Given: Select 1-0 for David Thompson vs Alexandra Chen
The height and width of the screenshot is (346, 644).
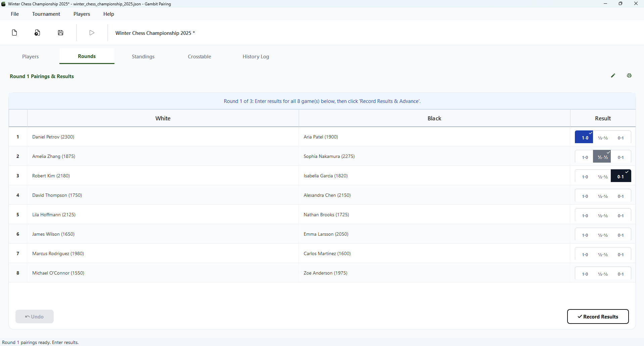Looking at the screenshot, I should [x=585, y=196].
